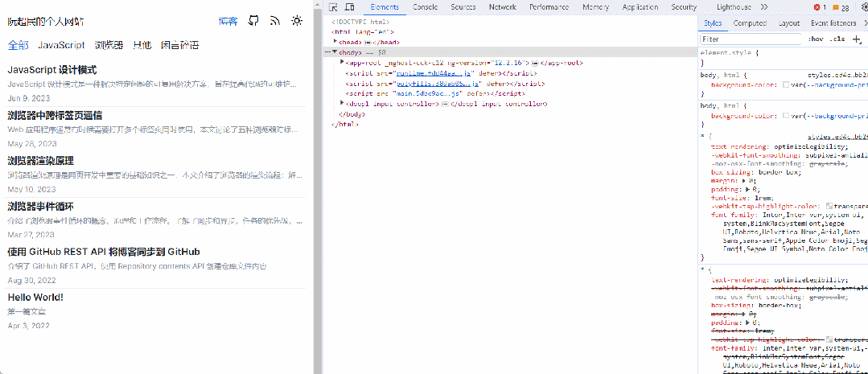This screenshot has height=374, width=868.
Task: Expand the deepl-input-controller node
Action: click(342, 104)
